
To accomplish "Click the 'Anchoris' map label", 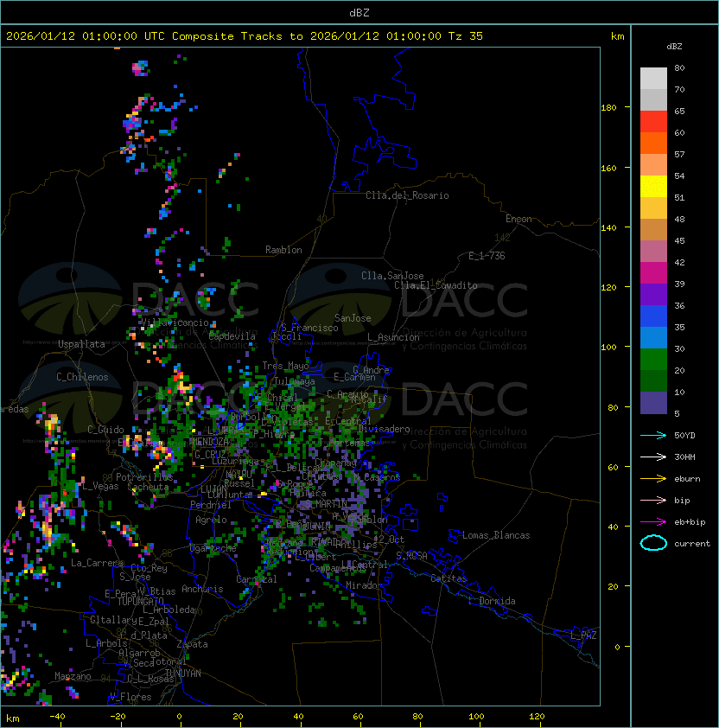I will tap(202, 589).
